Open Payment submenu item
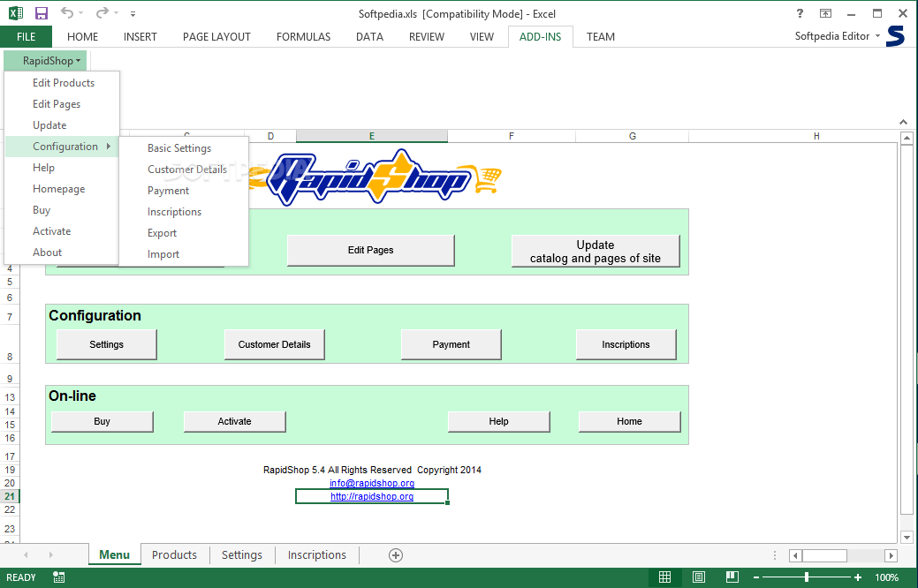This screenshot has width=918, height=588. (184, 191)
